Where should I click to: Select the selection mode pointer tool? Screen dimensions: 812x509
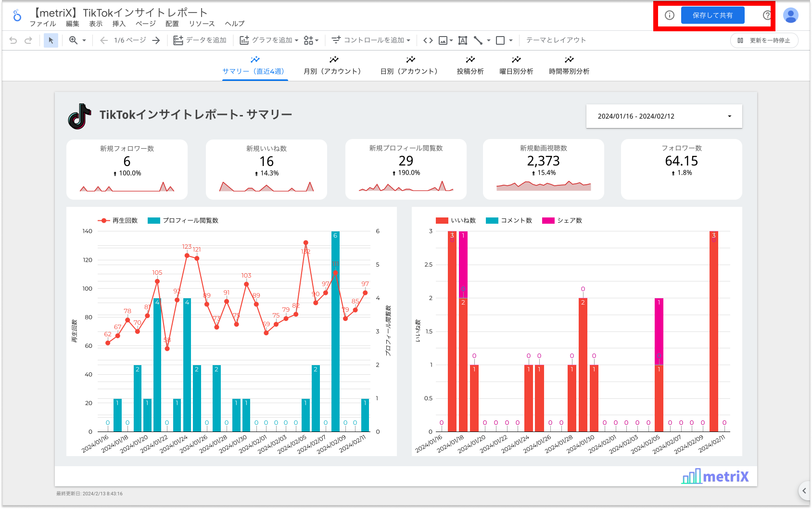[x=51, y=40]
